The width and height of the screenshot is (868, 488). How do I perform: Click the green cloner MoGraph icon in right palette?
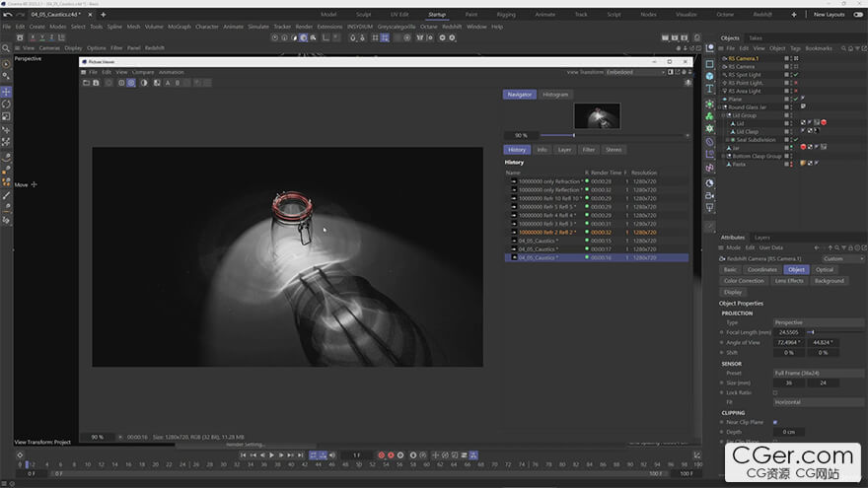pyautogui.click(x=709, y=116)
